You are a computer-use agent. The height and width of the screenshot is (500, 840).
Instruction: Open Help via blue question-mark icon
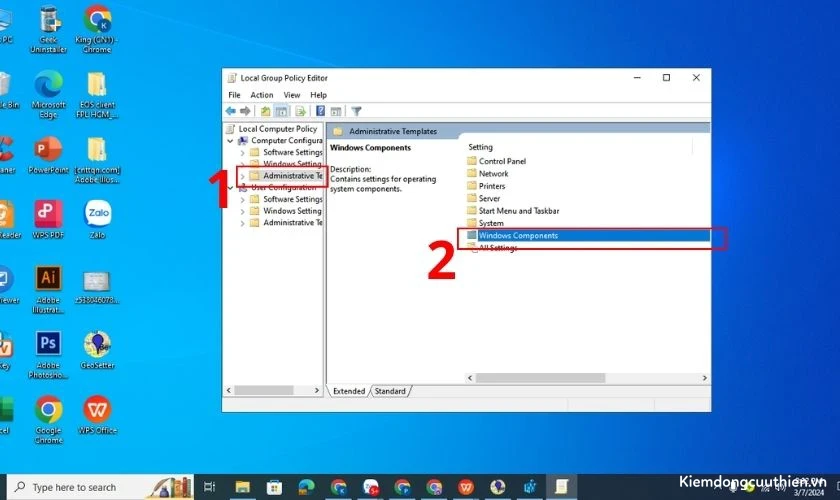(320, 111)
